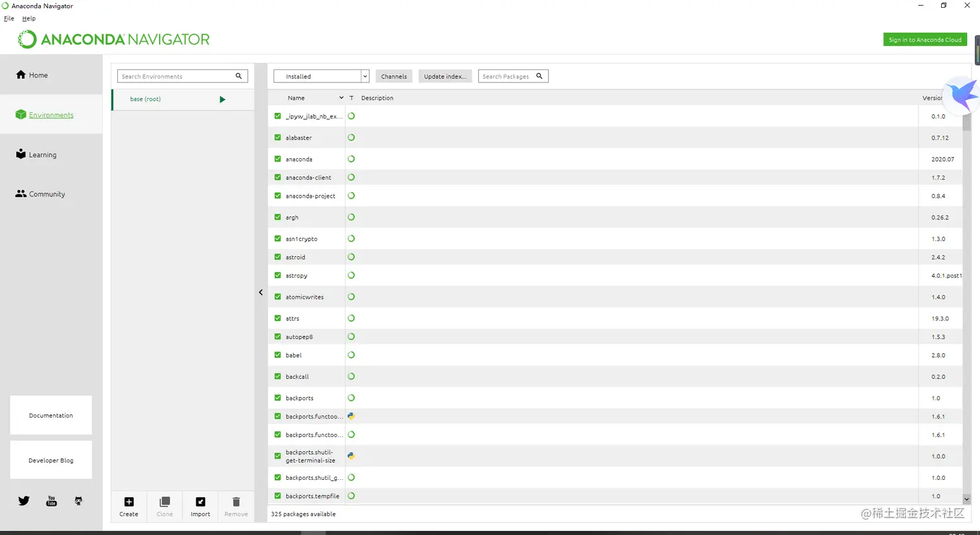
Task: Click the T column header
Action: pyautogui.click(x=351, y=98)
